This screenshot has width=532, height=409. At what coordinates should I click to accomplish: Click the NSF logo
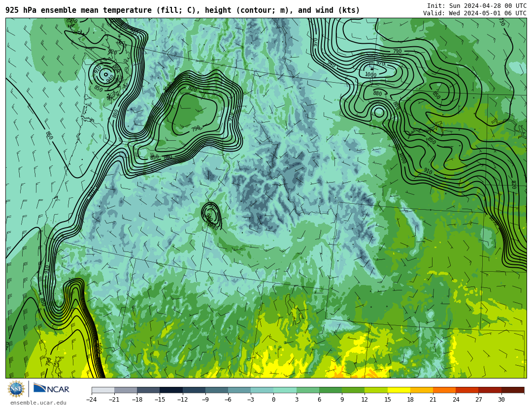point(16,389)
